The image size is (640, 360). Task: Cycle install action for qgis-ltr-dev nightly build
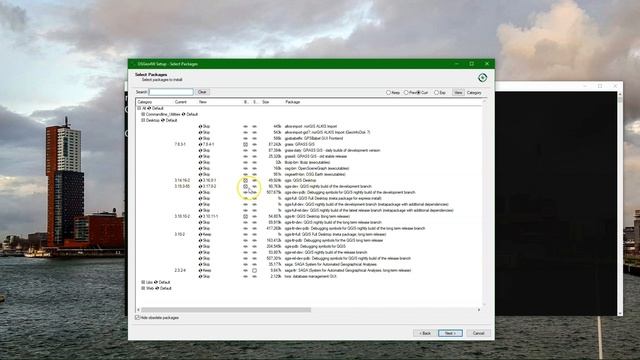click(x=200, y=222)
